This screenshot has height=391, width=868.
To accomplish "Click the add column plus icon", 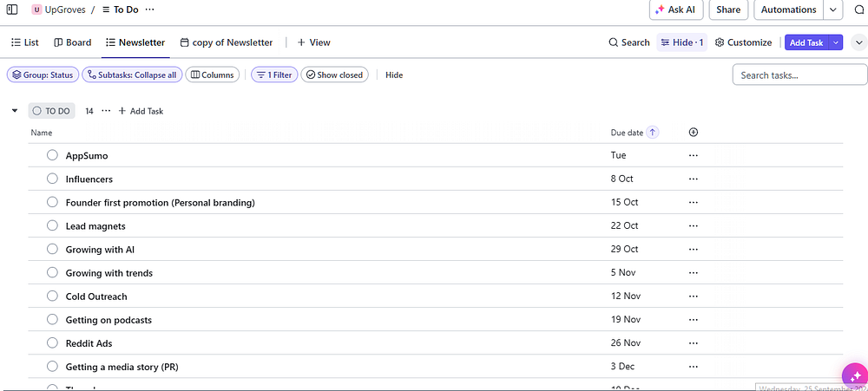I will tap(693, 133).
